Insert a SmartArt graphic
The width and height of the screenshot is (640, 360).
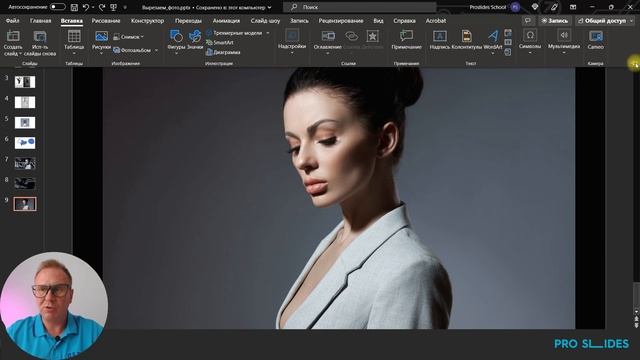coord(220,42)
